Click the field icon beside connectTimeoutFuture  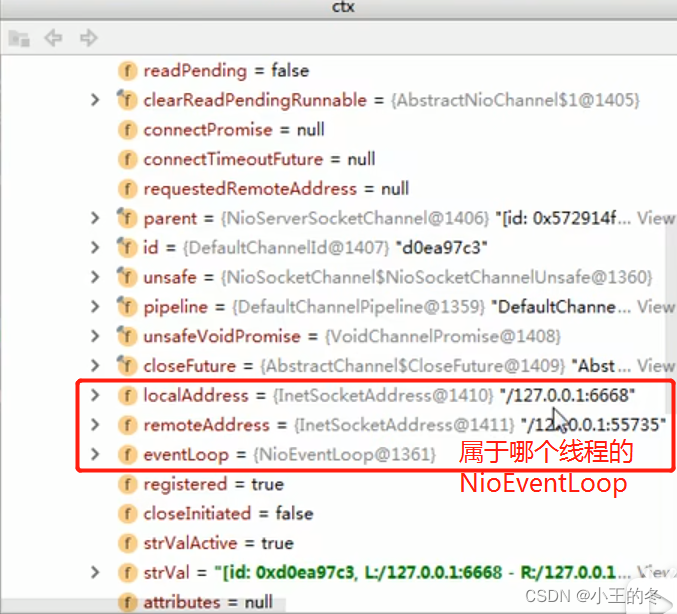[x=127, y=159]
